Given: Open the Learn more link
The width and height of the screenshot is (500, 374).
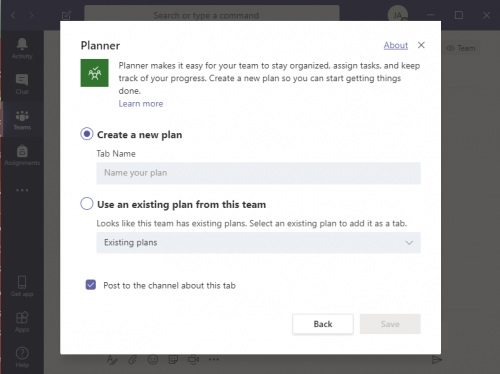Looking at the screenshot, I should [x=141, y=104].
